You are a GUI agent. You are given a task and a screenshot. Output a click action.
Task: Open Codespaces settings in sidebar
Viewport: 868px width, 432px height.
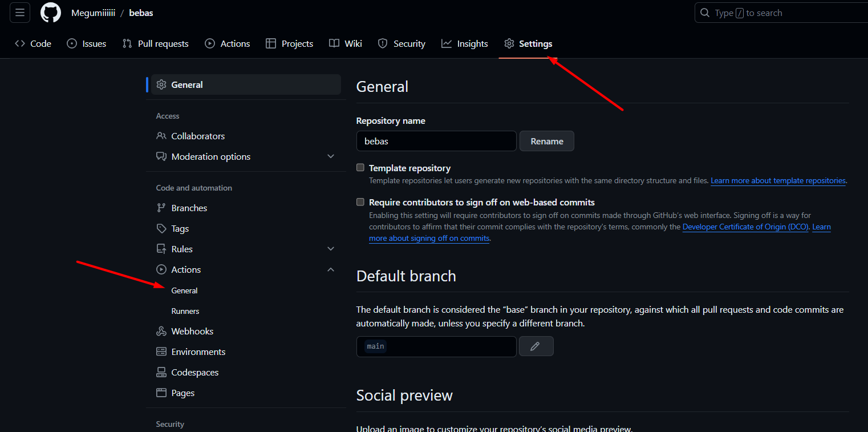tap(194, 373)
